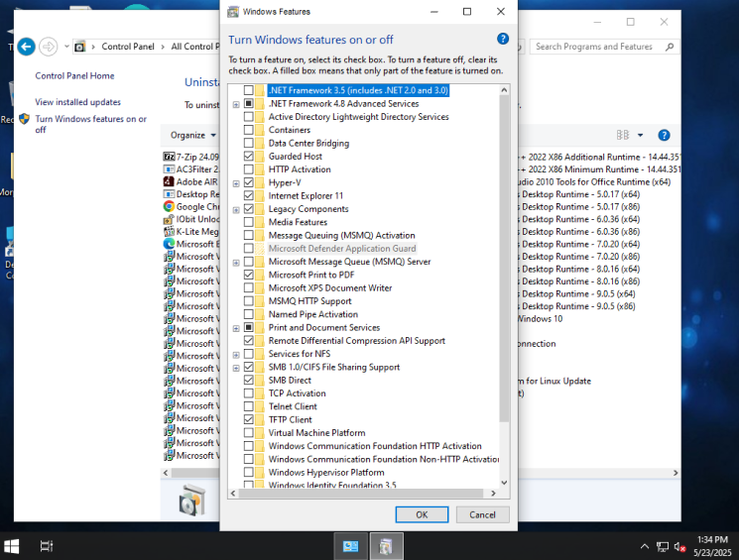Click scroll down arrow in features list
The image size is (739, 560).
pyautogui.click(x=504, y=483)
